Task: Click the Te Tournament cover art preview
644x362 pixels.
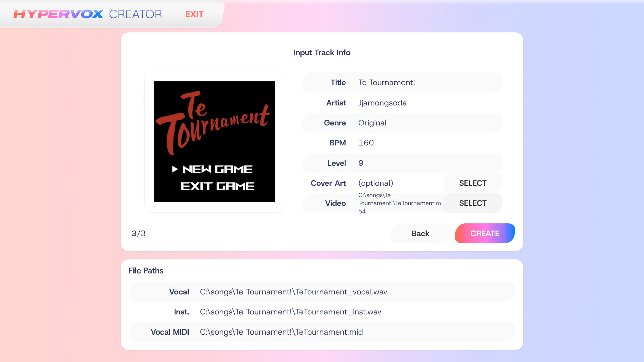Action: [214, 141]
